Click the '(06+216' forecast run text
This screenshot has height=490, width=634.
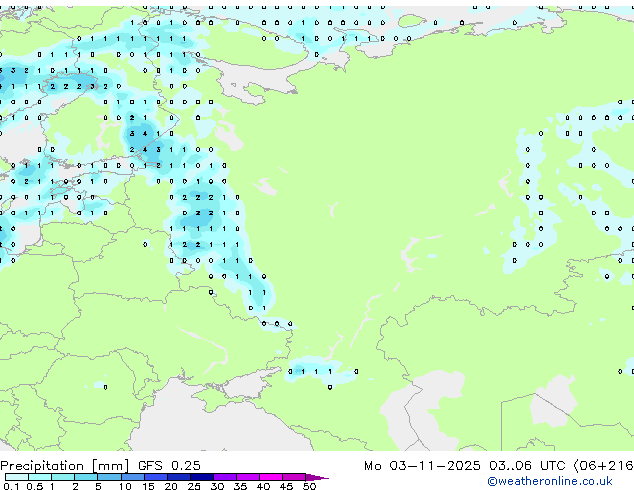(x=603, y=466)
